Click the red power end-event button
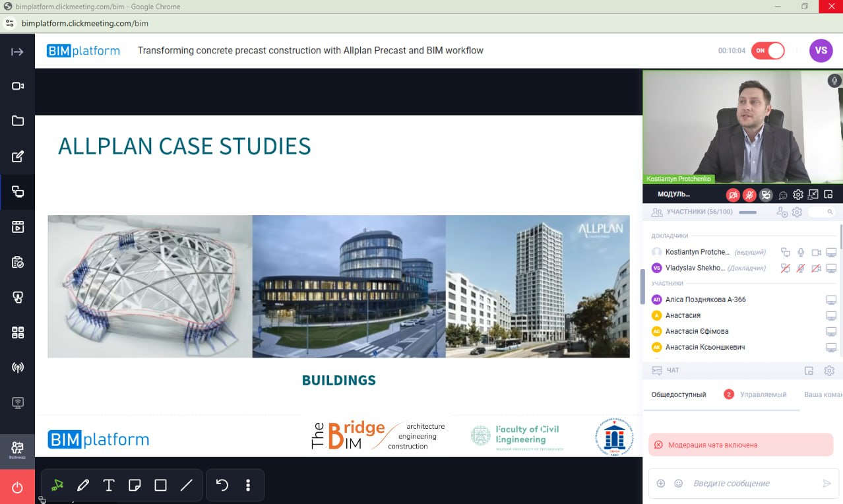 (x=18, y=488)
